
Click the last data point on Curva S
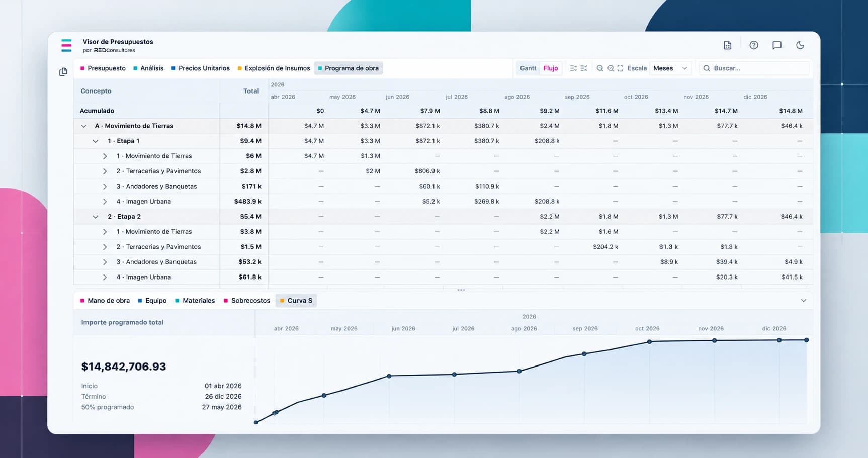806,340
